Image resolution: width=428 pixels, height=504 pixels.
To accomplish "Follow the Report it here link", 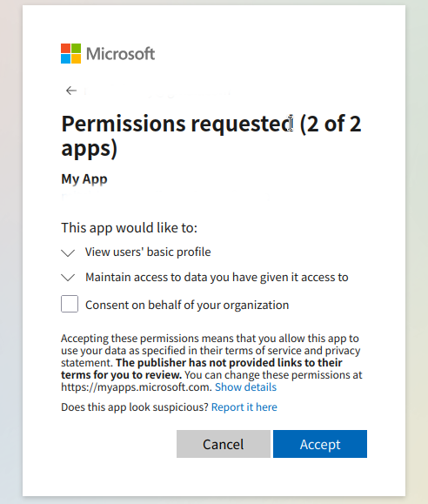I will (244, 407).
